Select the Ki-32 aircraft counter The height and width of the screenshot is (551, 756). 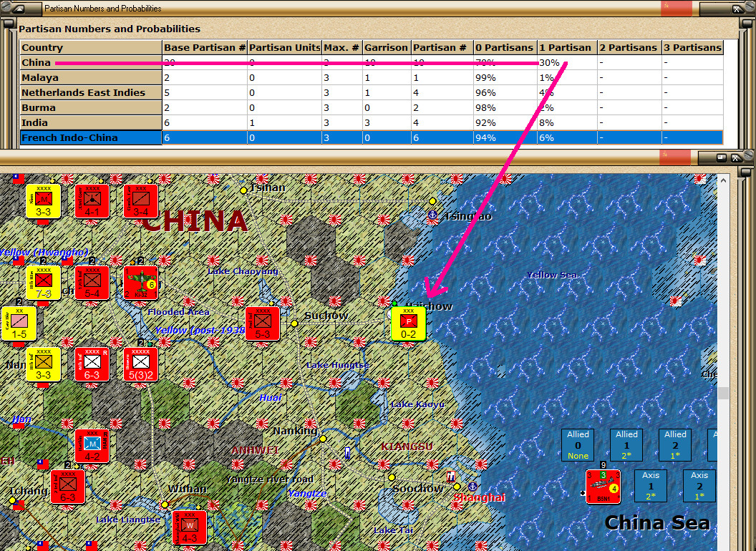click(x=141, y=283)
